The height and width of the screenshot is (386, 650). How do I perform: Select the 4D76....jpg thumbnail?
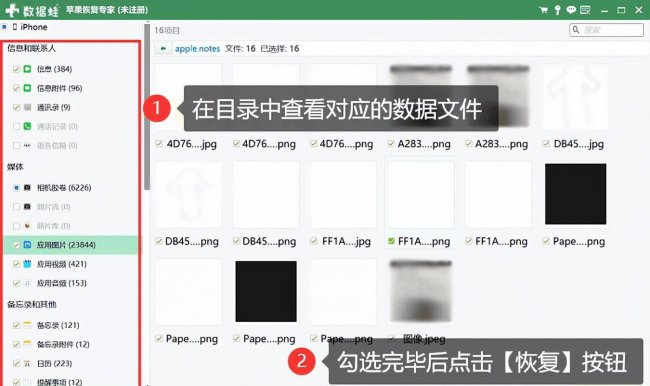click(x=189, y=97)
